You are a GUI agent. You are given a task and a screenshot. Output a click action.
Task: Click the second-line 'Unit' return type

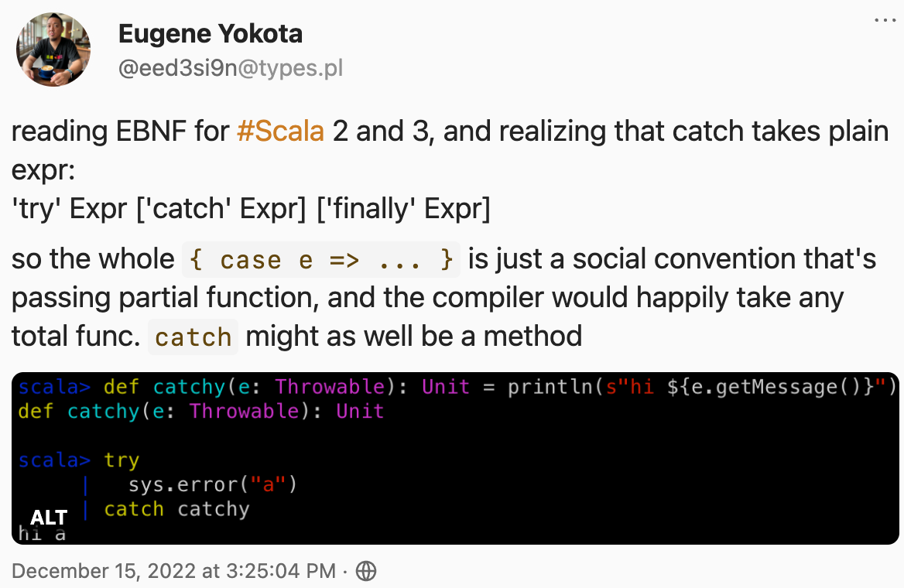click(x=361, y=412)
